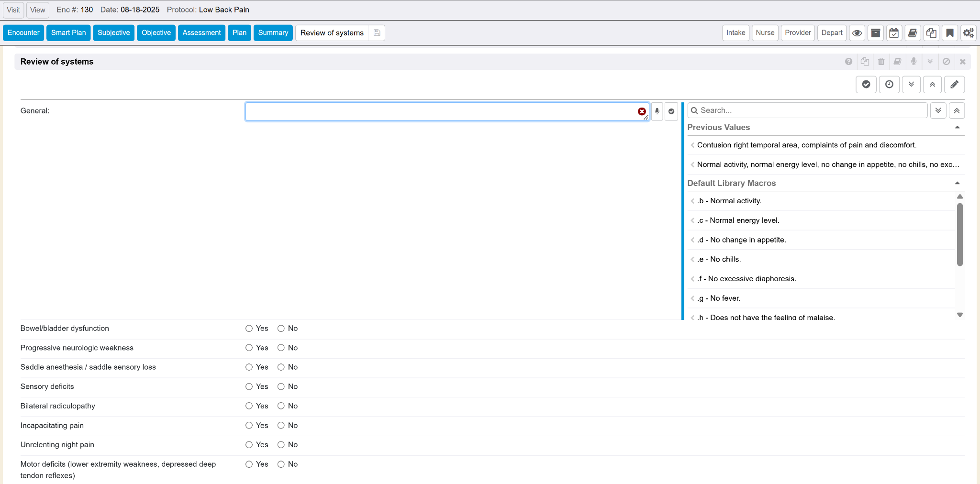Click the archive box icon in the toolbar
The image size is (980, 484).
coord(876,33)
